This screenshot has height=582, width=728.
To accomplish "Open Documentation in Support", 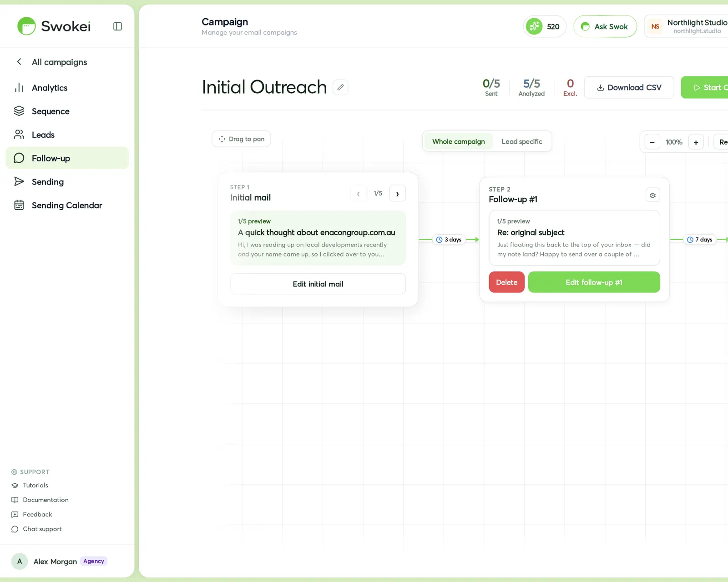I will point(40,500).
